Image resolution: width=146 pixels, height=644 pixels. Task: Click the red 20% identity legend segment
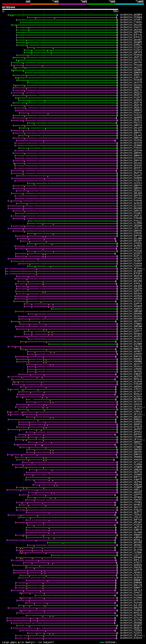point(16,4)
